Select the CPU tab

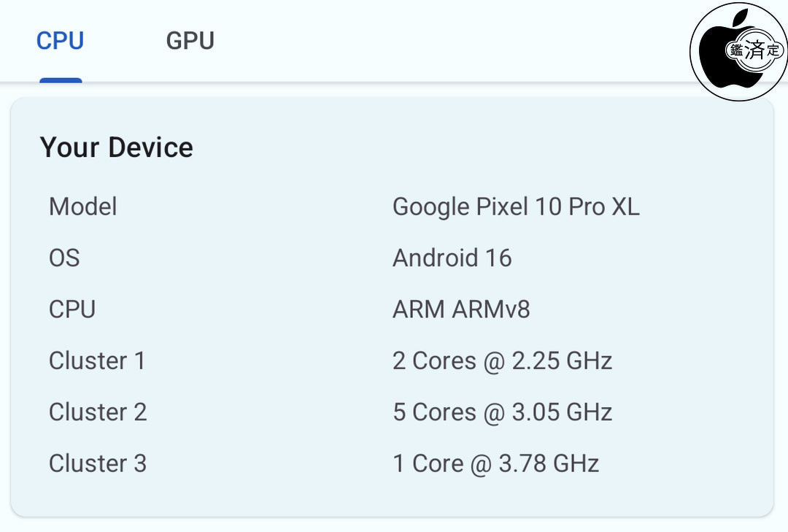pyautogui.click(x=60, y=40)
